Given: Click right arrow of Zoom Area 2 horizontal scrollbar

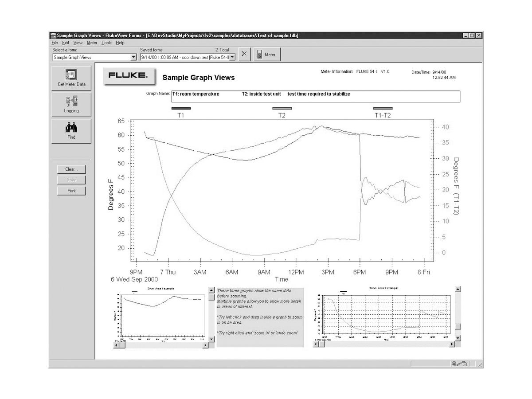Looking at the screenshot, I should 452,344.
